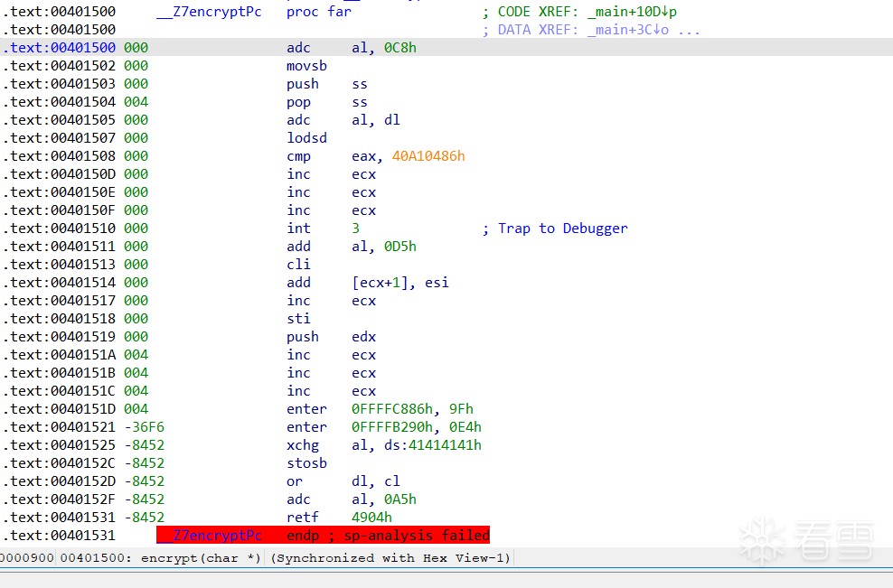Select the add al, 0D5h instruction
The width and height of the screenshot is (893, 588).
[352, 247]
